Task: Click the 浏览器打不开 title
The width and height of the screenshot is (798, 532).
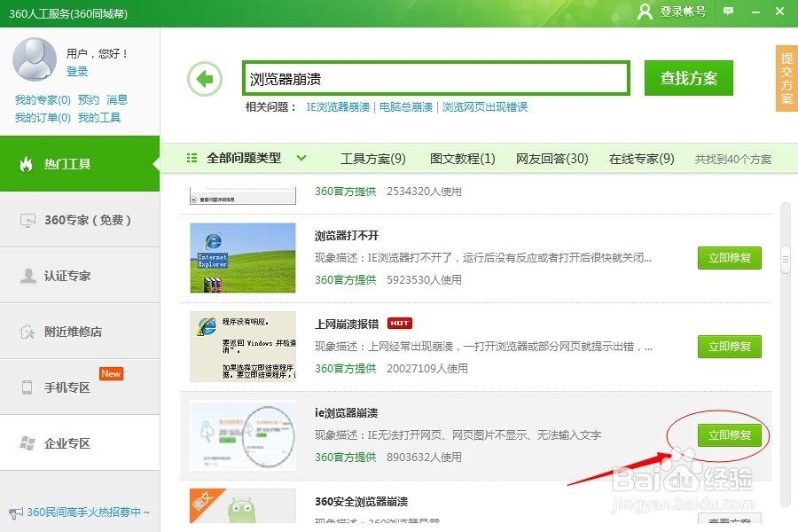Action: click(x=347, y=236)
